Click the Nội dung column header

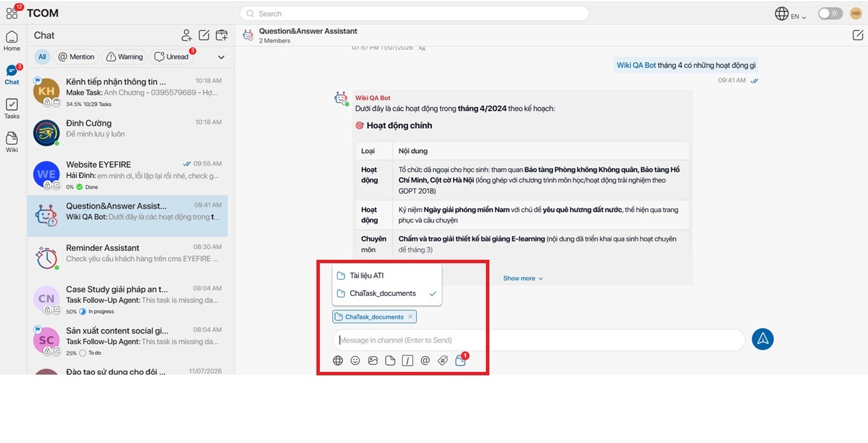[x=413, y=151]
